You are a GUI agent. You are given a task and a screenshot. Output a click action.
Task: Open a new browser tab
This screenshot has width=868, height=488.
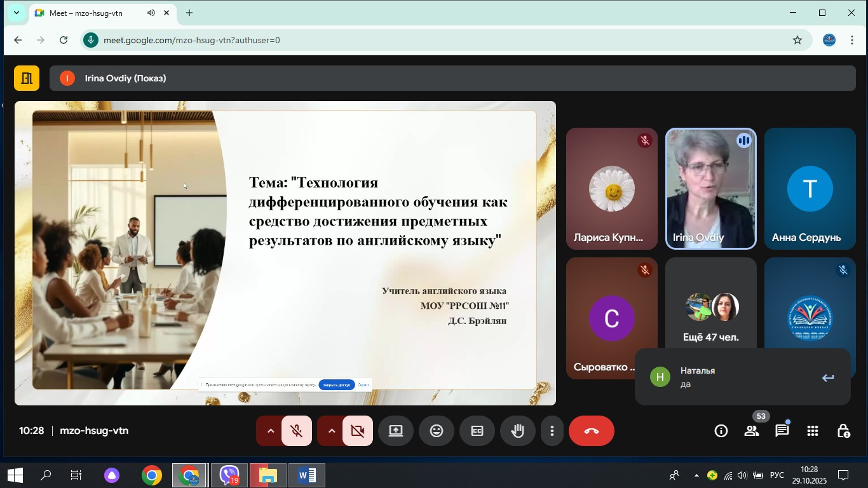coord(189,13)
